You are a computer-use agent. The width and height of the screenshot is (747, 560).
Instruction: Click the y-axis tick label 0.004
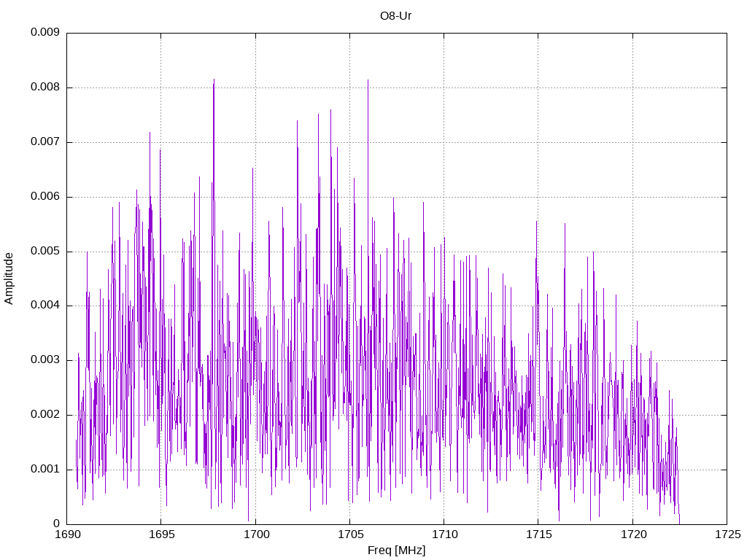(45, 306)
